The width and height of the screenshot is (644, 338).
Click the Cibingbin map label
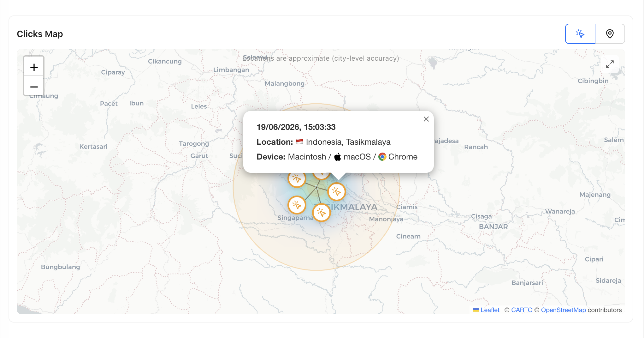[x=593, y=81]
